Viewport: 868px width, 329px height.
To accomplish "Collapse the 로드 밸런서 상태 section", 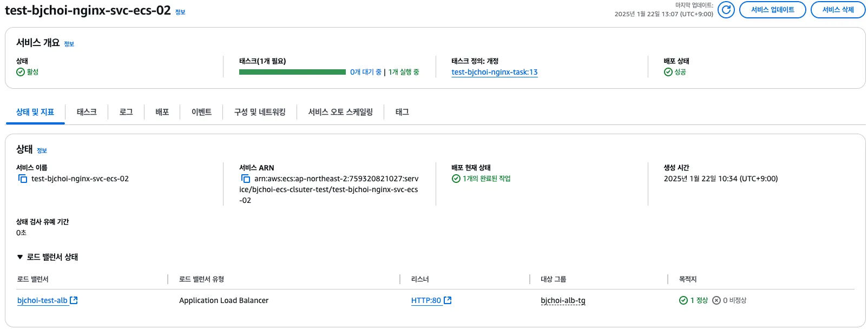I will pyautogui.click(x=20, y=257).
